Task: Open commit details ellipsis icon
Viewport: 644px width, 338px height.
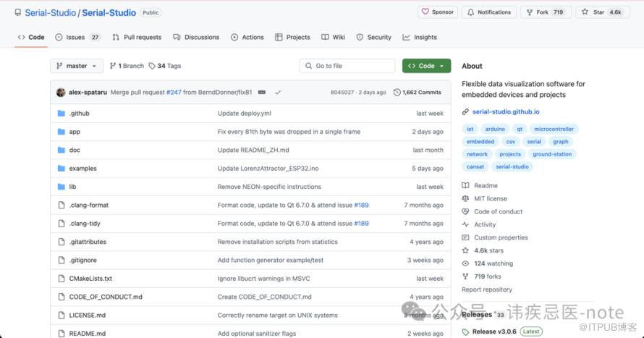Action: click(x=261, y=93)
